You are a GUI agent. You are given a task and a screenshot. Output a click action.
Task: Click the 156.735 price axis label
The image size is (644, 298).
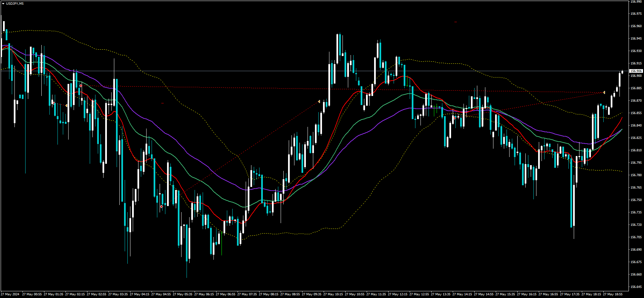tap(636, 212)
